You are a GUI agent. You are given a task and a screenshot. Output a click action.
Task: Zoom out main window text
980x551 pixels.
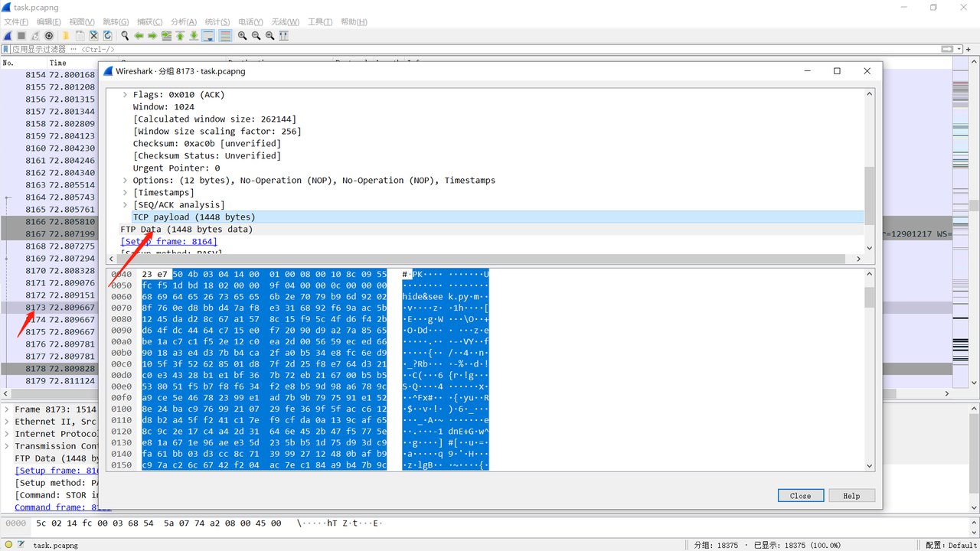(x=256, y=36)
